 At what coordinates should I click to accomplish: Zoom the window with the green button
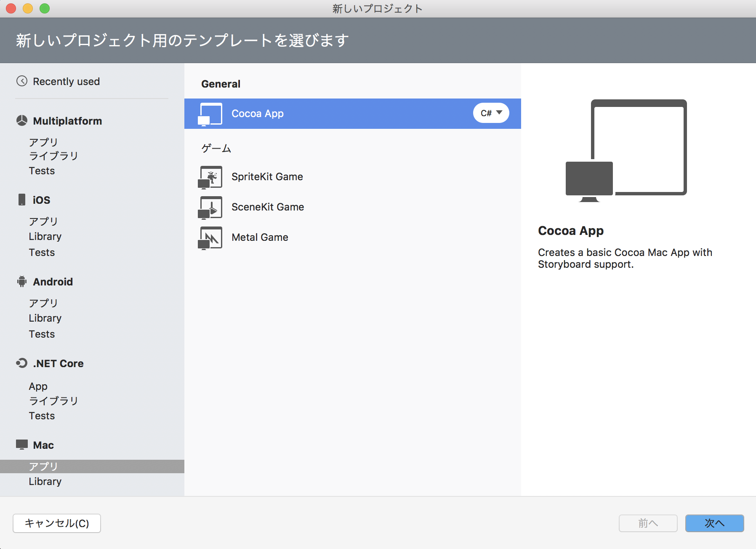(x=45, y=8)
